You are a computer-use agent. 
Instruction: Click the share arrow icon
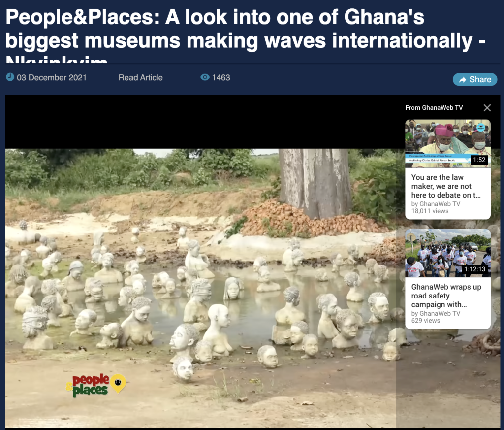(x=463, y=80)
